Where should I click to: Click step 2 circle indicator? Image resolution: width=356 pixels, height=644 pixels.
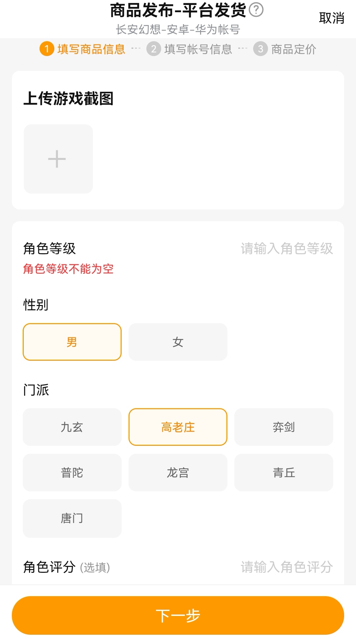click(154, 49)
